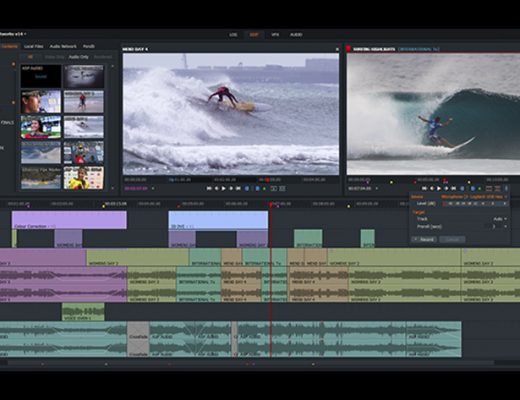This screenshot has height=400, width=520.
Task: Close the MENS DAY 4 source viewer
Action: point(337,49)
